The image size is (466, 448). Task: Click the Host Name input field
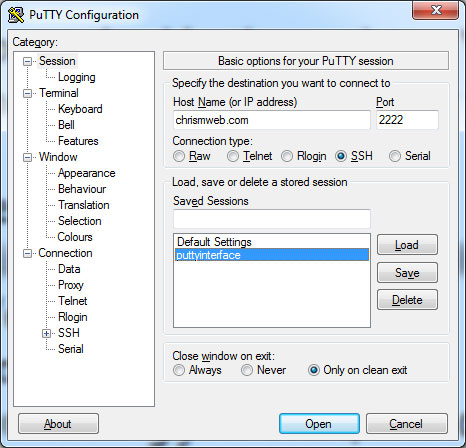click(x=272, y=120)
